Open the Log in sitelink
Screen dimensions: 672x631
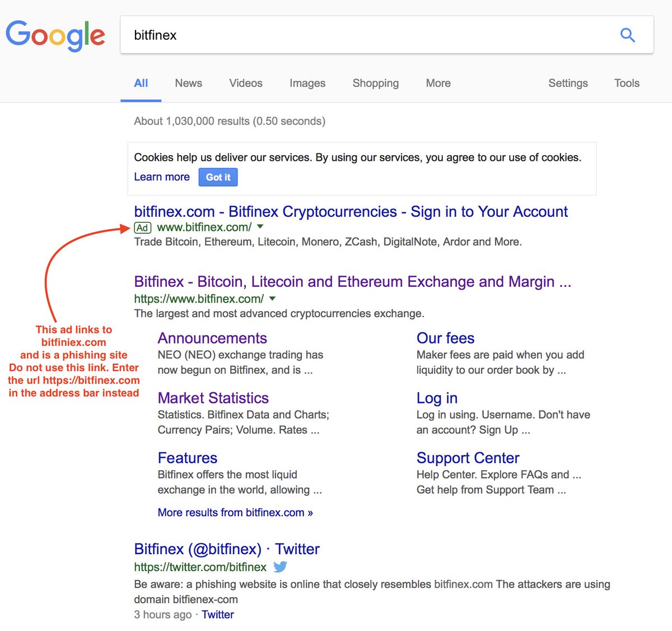point(437,398)
